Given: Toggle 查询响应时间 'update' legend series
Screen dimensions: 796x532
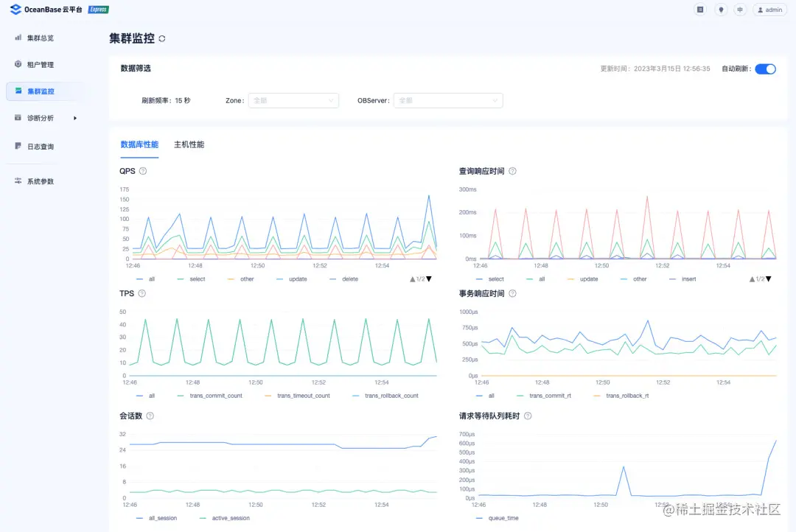Looking at the screenshot, I should [x=583, y=279].
